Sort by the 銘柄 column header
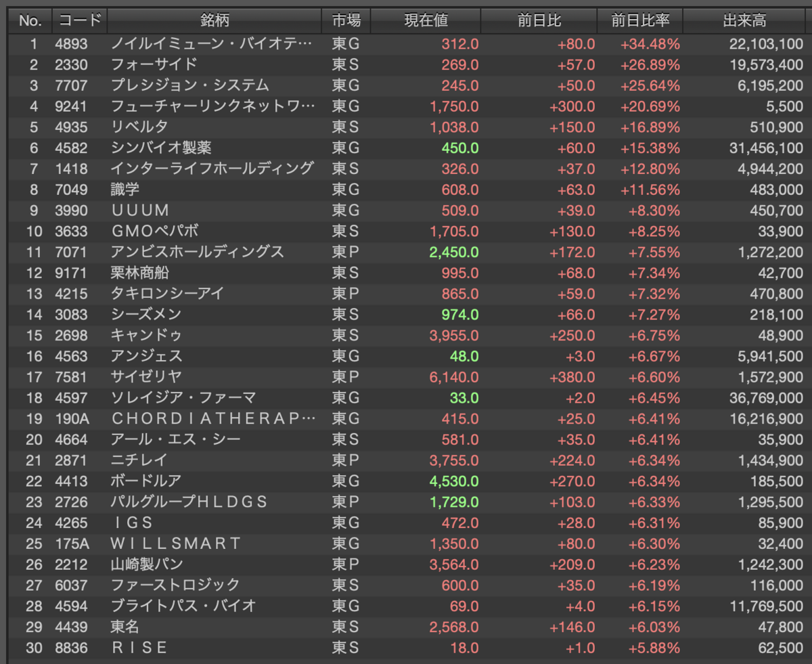 (x=215, y=21)
